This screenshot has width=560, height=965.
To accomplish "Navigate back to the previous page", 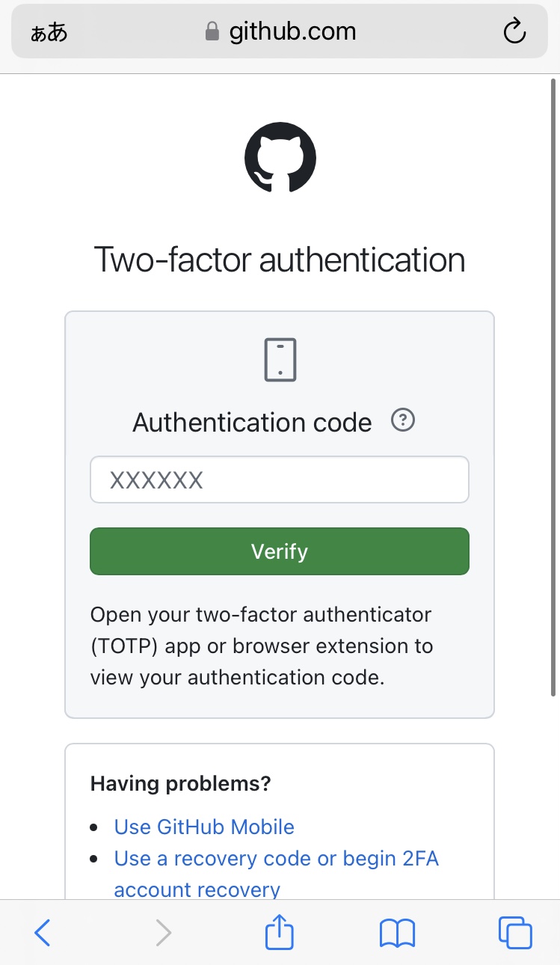I will point(43,932).
